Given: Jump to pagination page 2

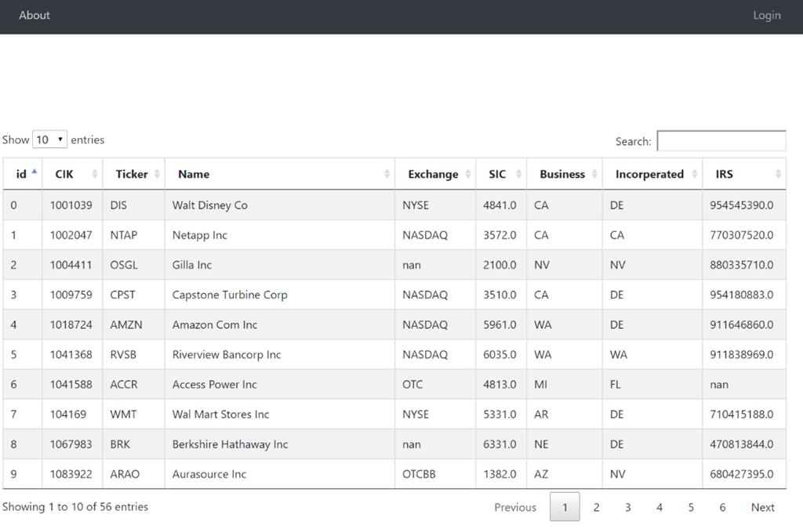Looking at the screenshot, I should point(596,507).
